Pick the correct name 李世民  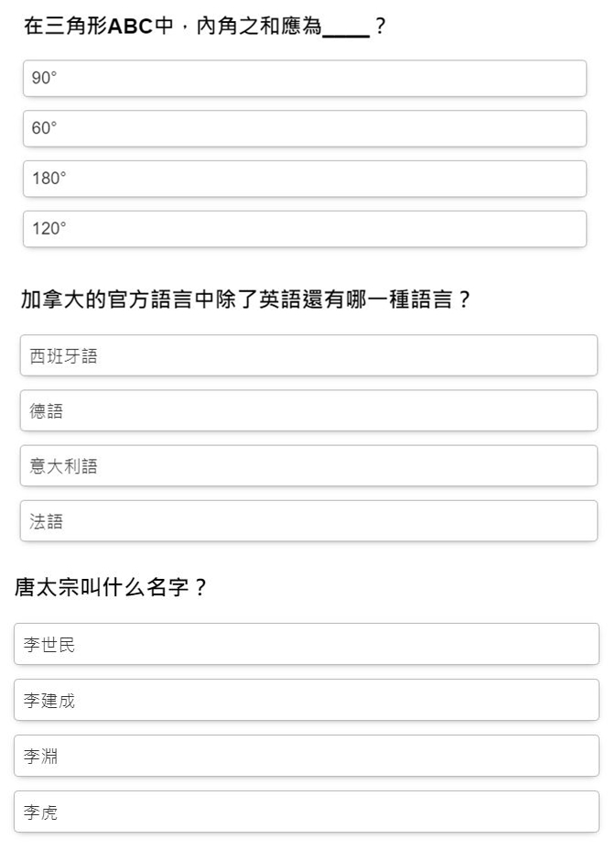[309, 644]
